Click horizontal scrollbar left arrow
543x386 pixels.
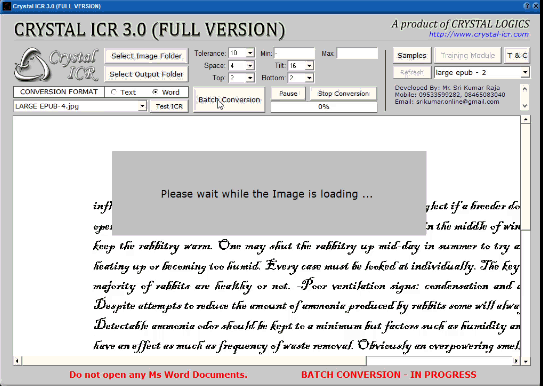(x=17, y=361)
